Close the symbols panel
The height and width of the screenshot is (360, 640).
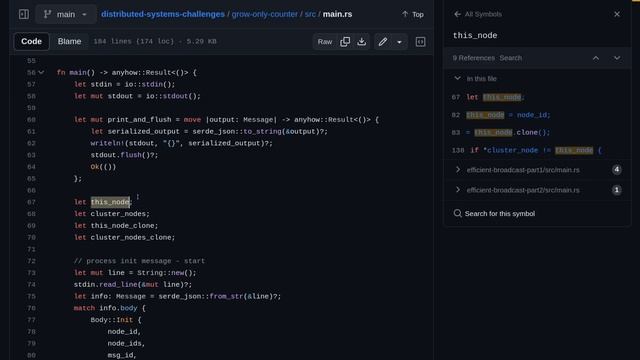pos(617,14)
